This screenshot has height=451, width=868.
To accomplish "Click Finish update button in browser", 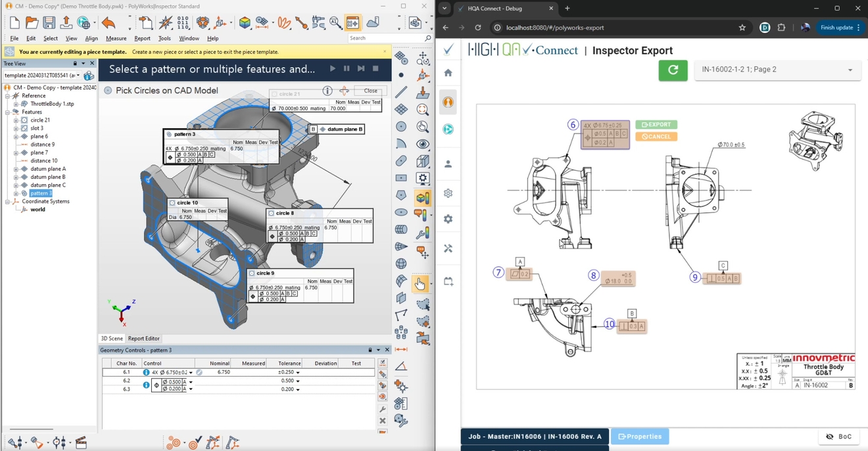I will [x=840, y=28].
